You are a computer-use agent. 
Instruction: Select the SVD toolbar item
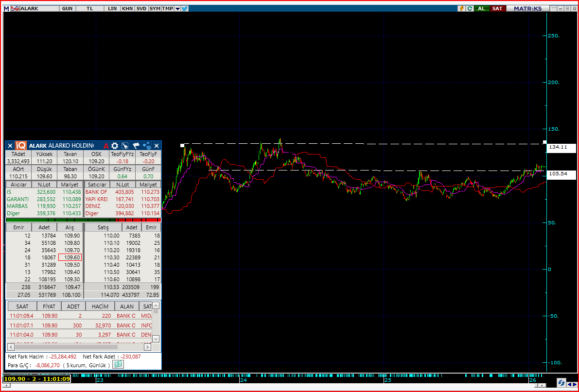point(141,8)
